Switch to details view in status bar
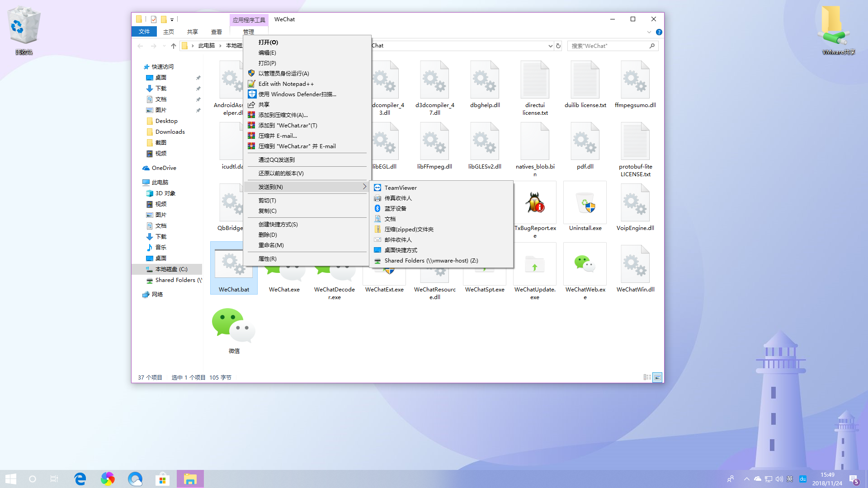The image size is (868, 488). tap(647, 377)
